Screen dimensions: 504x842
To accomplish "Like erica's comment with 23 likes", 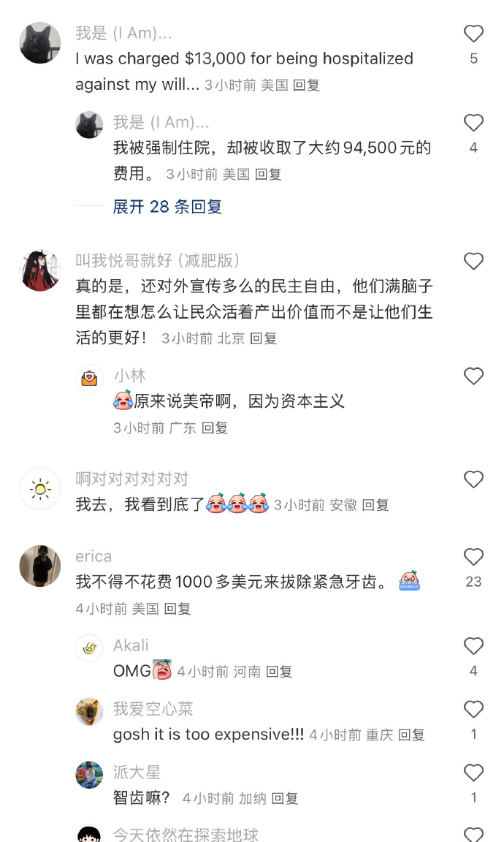I will pos(473,556).
